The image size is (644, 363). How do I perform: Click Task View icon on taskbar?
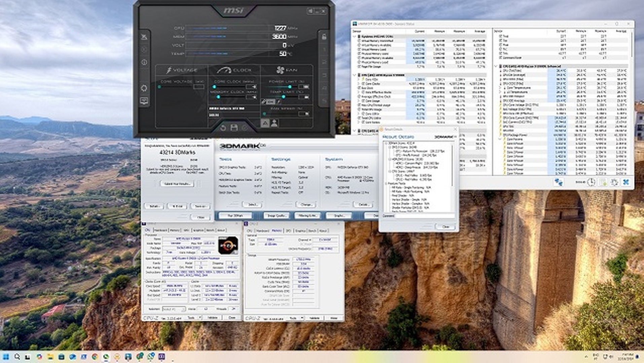click(x=28, y=357)
